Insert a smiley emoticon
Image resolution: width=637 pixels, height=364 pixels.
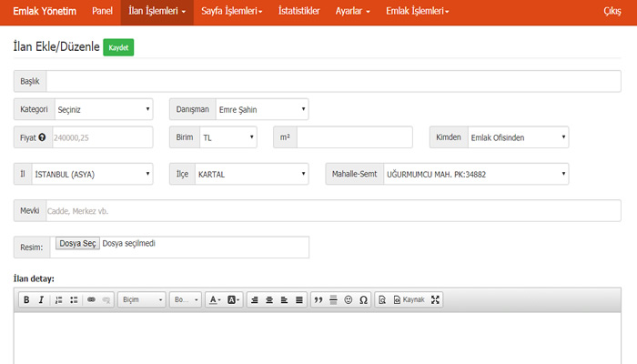tap(349, 299)
